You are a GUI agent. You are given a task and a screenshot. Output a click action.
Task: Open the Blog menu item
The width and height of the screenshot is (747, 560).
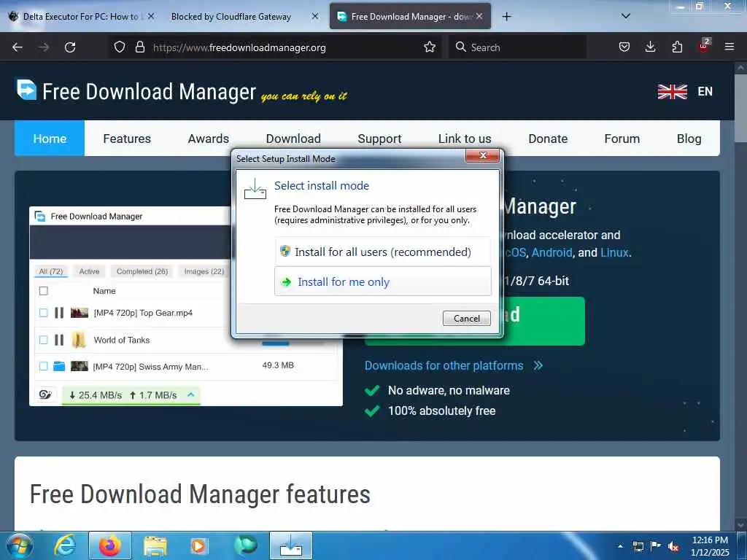pyautogui.click(x=689, y=139)
